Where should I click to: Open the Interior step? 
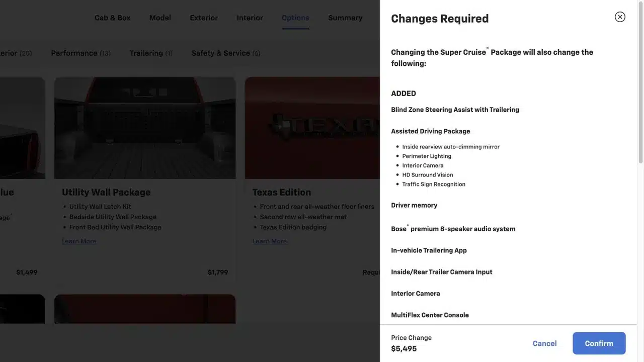coord(250,18)
